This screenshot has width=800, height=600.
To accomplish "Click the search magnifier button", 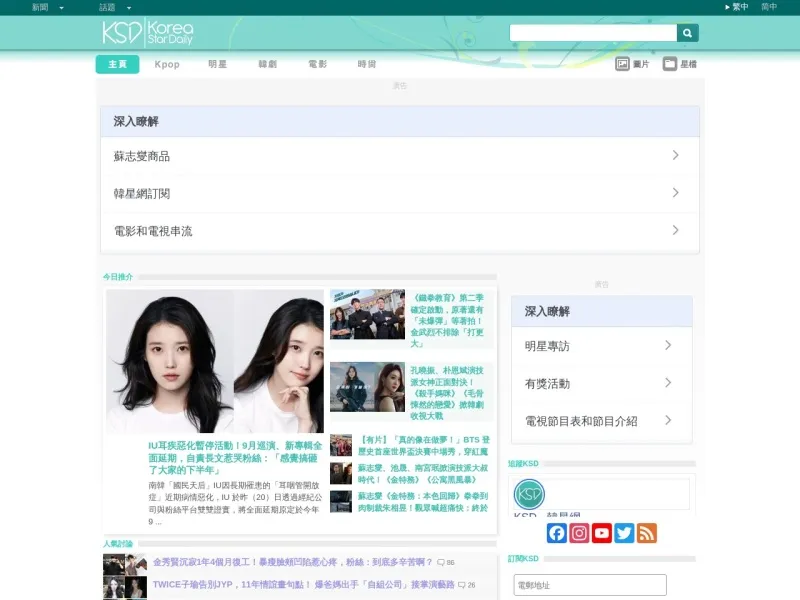I will click(687, 33).
